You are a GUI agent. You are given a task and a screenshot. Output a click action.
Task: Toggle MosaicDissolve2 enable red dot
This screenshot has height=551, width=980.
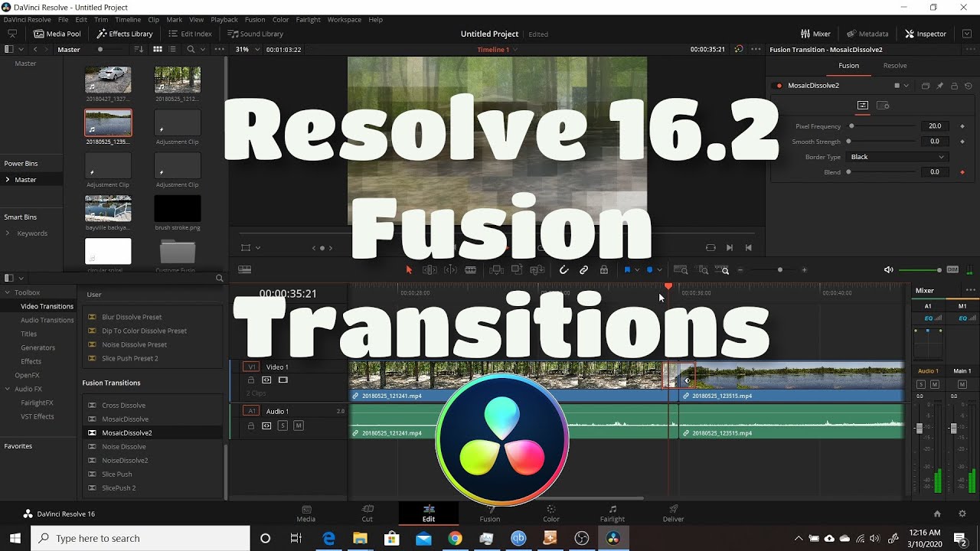click(x=779, y=86)
